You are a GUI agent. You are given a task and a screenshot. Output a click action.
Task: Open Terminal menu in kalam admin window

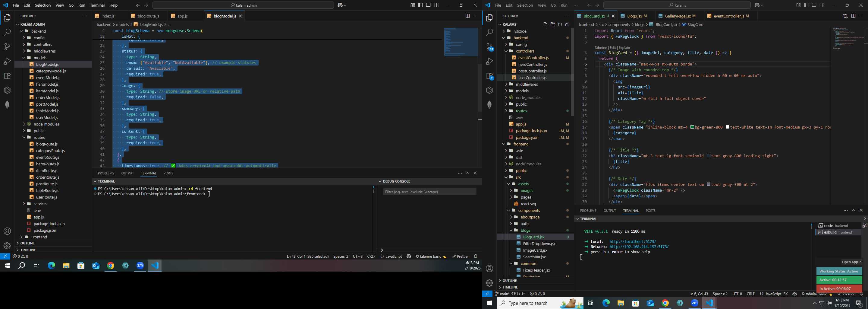pos(97,5)
